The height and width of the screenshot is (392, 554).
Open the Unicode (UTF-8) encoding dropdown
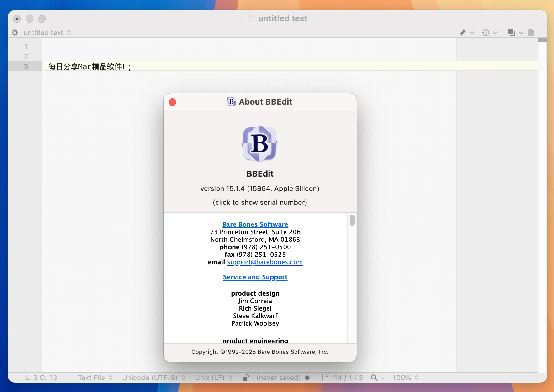[154, 378]
